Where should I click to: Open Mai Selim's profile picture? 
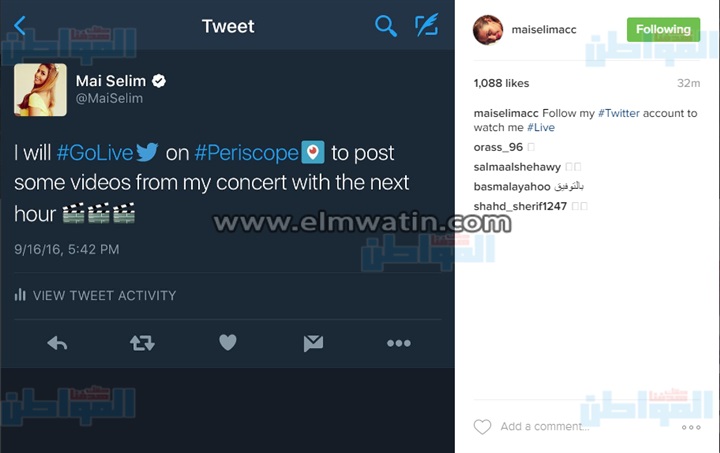[40, 89]
